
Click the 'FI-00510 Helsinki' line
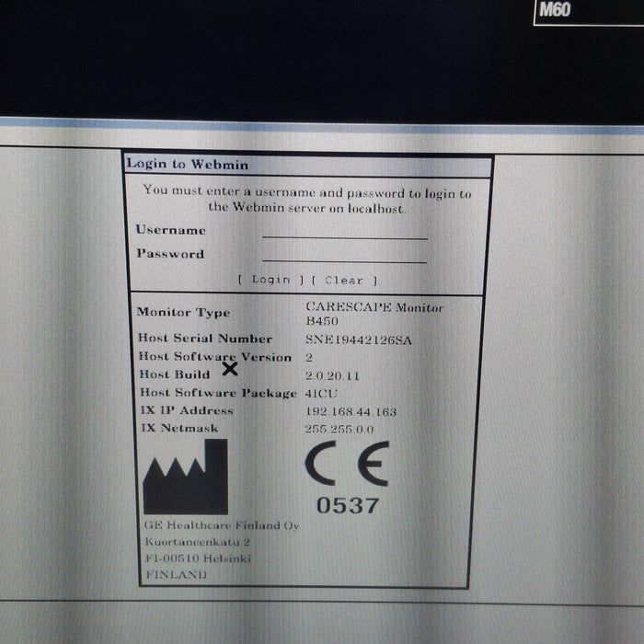(198, 558)
